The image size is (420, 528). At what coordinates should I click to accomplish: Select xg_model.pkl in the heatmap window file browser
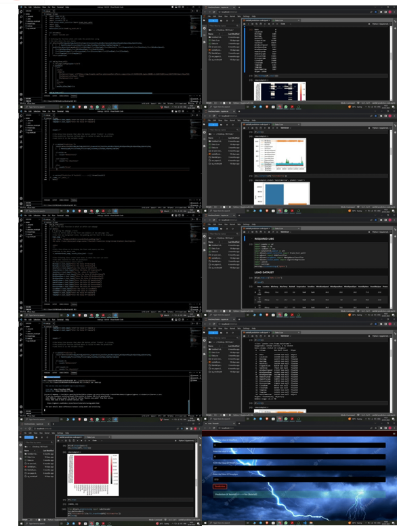(x=39, y=476)
